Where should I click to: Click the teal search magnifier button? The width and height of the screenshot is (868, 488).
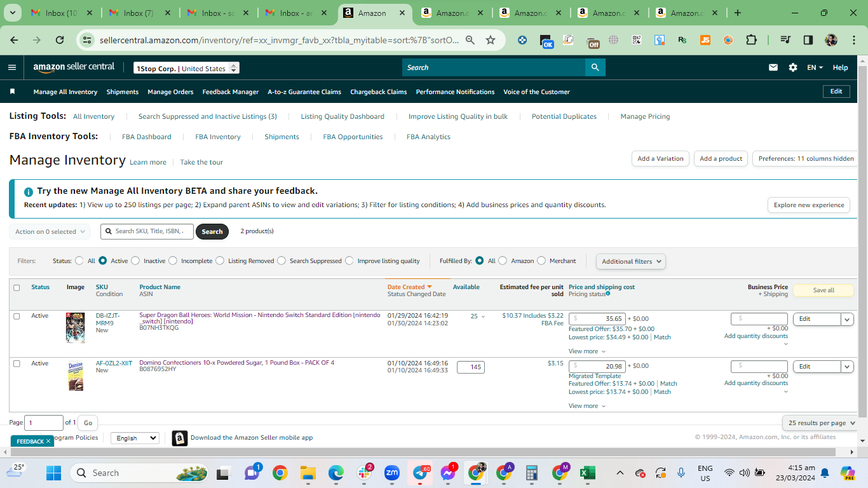tap(595, 67)
